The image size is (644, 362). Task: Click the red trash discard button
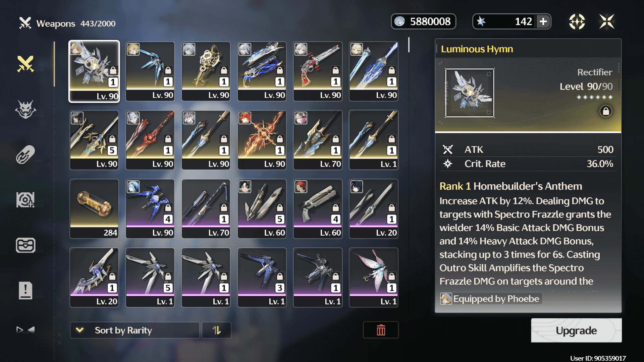coord(381,330)
